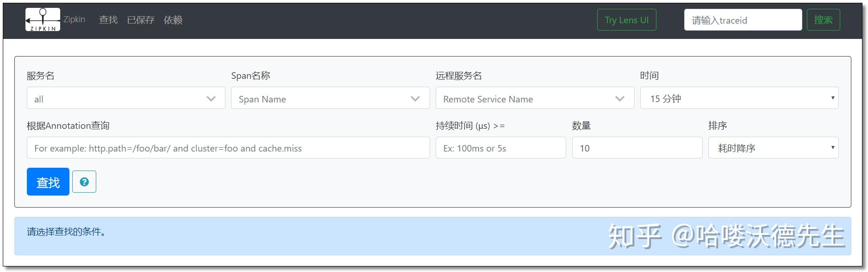Change the 排序 '耗时降序' dropdown
This screenshot has width=868, height=272.
773,148
